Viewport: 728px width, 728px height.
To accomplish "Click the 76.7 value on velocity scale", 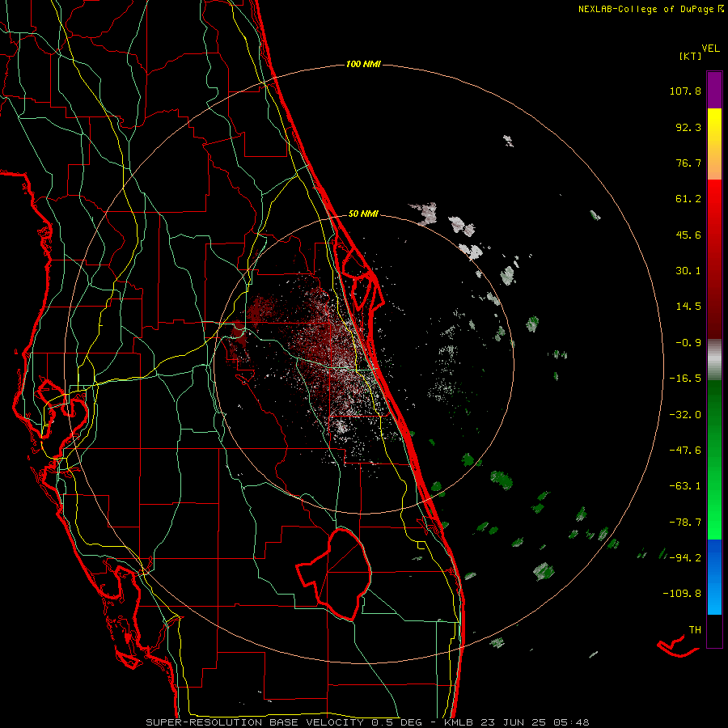I will point(688,163).
